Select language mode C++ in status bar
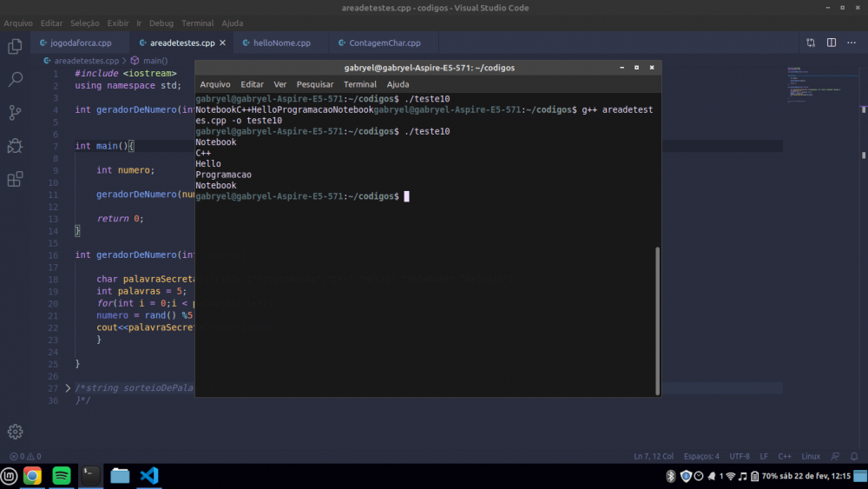This screenshot has height=489, width=868. click(785, 456)
